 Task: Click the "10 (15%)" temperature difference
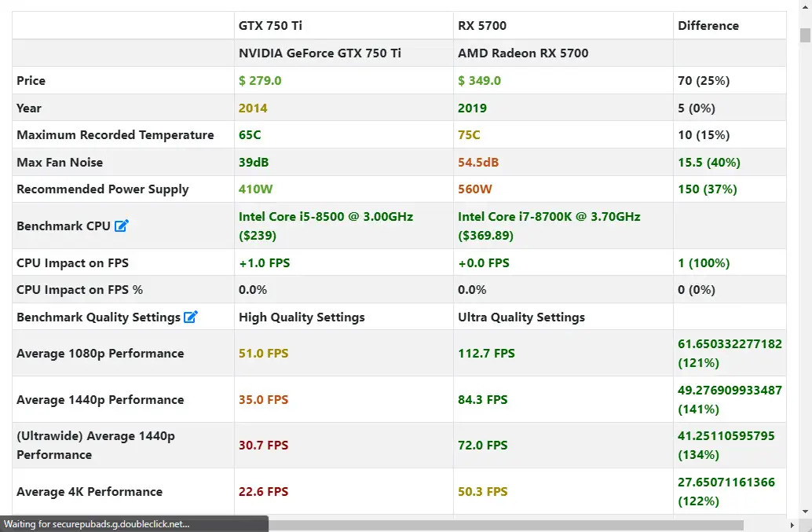pyautogui.click(x=704, y=134)
